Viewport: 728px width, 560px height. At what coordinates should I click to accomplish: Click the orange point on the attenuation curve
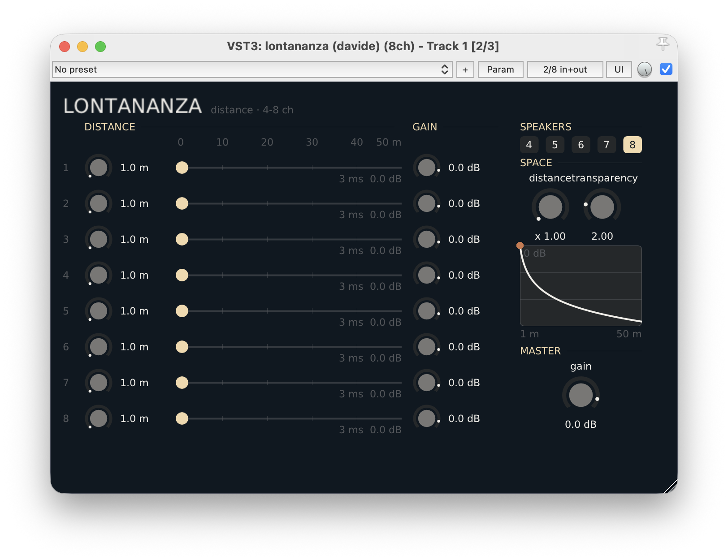[520, 246]
